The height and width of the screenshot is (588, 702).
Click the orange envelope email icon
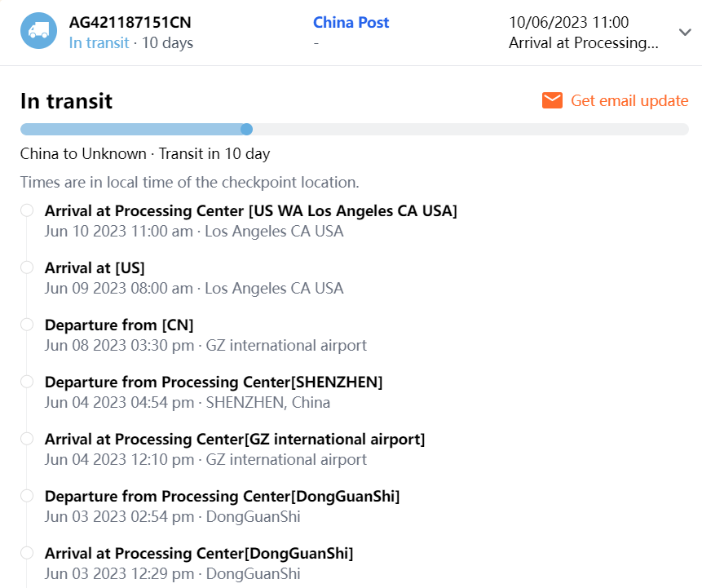pyautogui.click(x=552, y=100)
